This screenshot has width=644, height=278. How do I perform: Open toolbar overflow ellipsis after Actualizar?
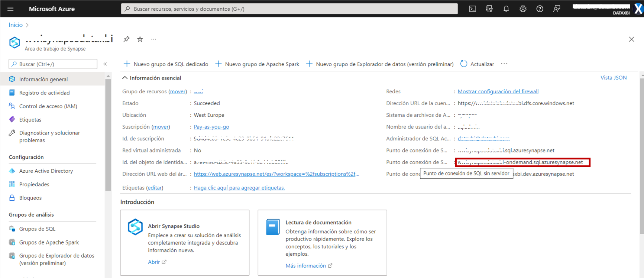point(504,64)
